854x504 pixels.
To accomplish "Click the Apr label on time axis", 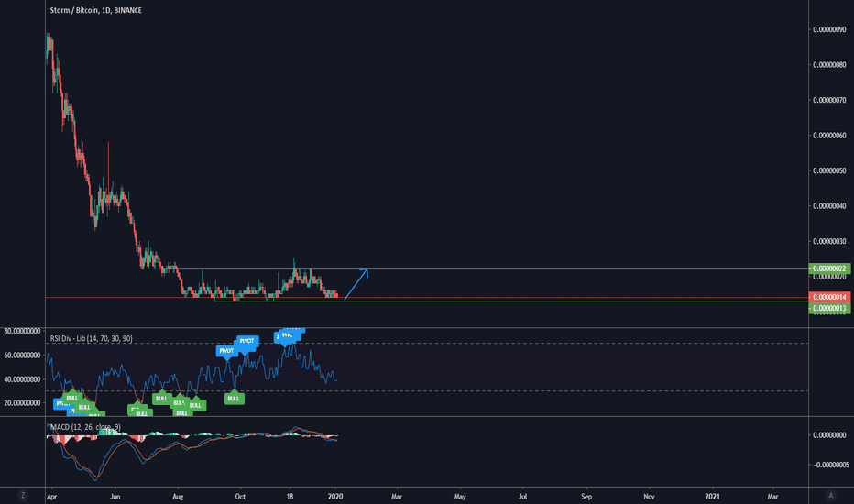I will pyautogui.click(x=51, y=497).
